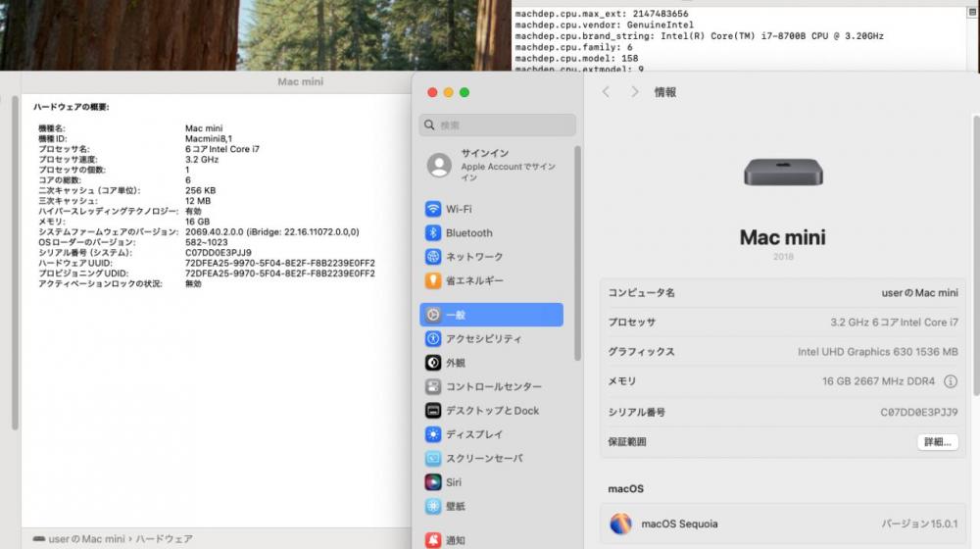The image size is (980, 549).
Task: Click the 16 GB memory value in System Information
Action: click(197, 222)
